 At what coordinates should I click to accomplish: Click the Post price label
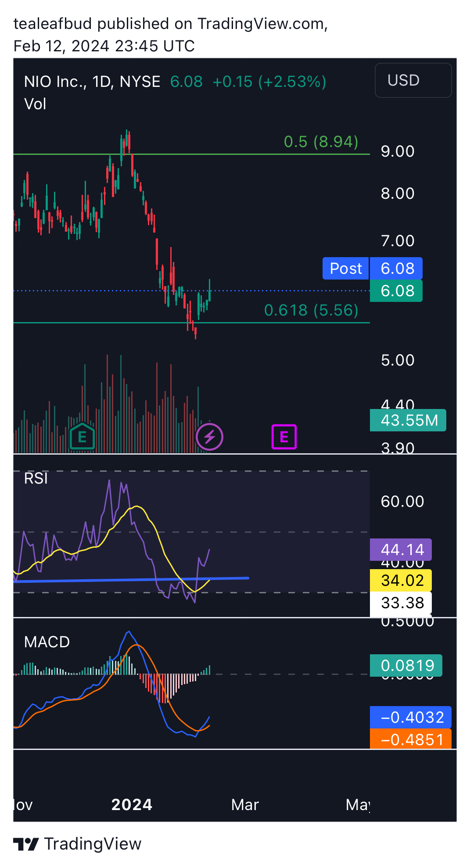(x=346, y=268)
